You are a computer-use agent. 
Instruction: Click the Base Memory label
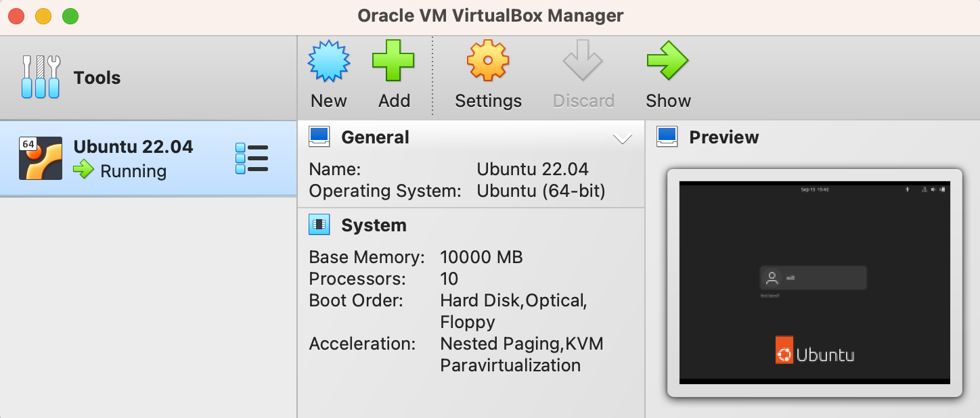tap(367, 257)
